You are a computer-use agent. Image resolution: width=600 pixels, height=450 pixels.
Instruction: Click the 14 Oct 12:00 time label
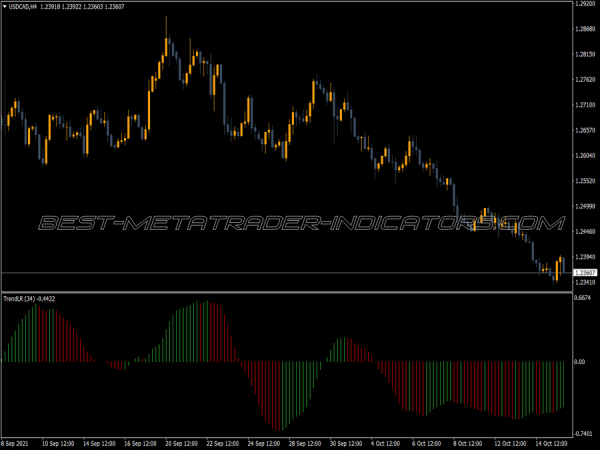[552, 443]
